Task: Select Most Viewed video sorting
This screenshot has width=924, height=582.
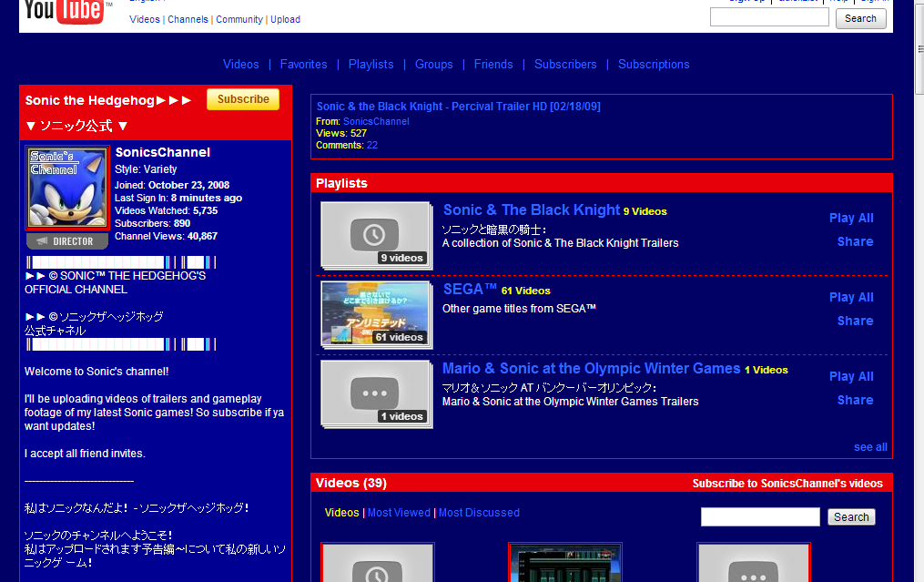Action: point(399,513)
